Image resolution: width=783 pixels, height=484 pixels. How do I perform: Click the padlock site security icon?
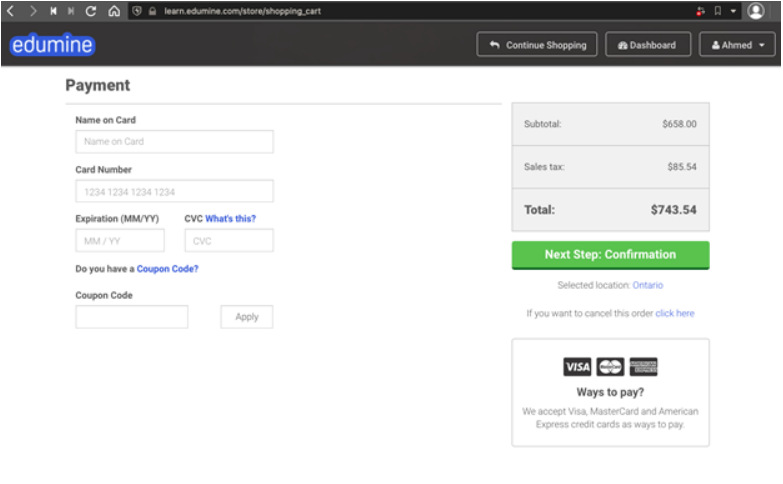152,11
